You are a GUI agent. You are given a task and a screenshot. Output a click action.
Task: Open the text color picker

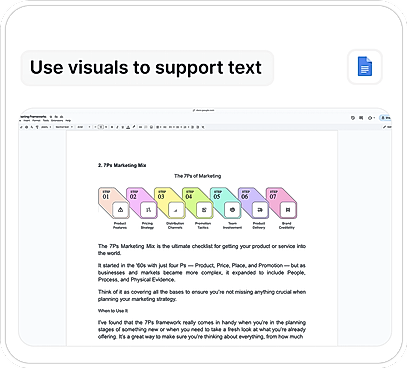coord(128,127)
